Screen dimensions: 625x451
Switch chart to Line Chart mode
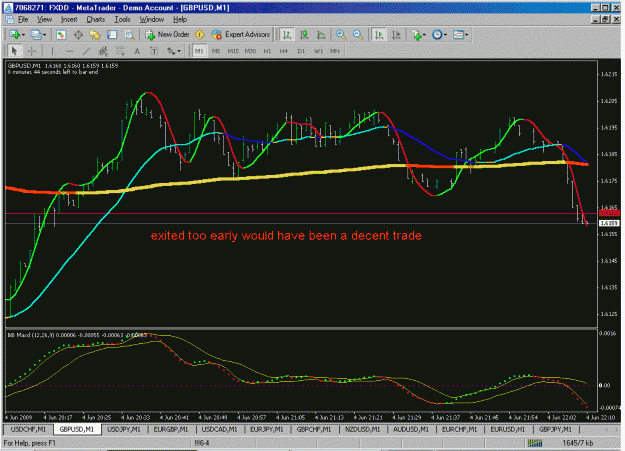tap(321, 35)
